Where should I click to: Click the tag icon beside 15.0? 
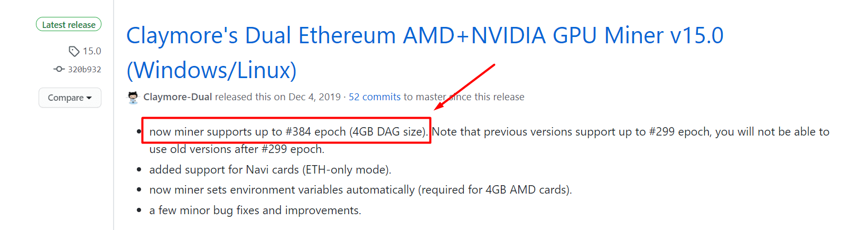pyautogui.click(x=73, y=51)
